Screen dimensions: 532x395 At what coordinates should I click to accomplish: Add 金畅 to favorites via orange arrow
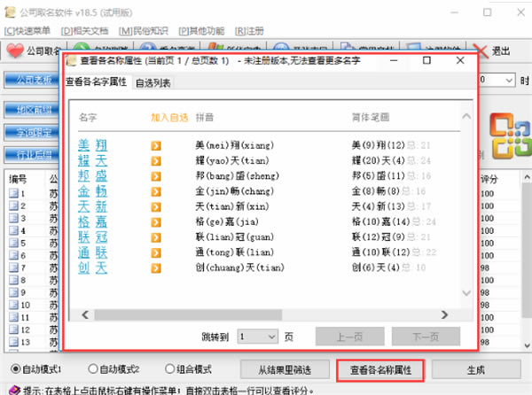coord(156,191)
